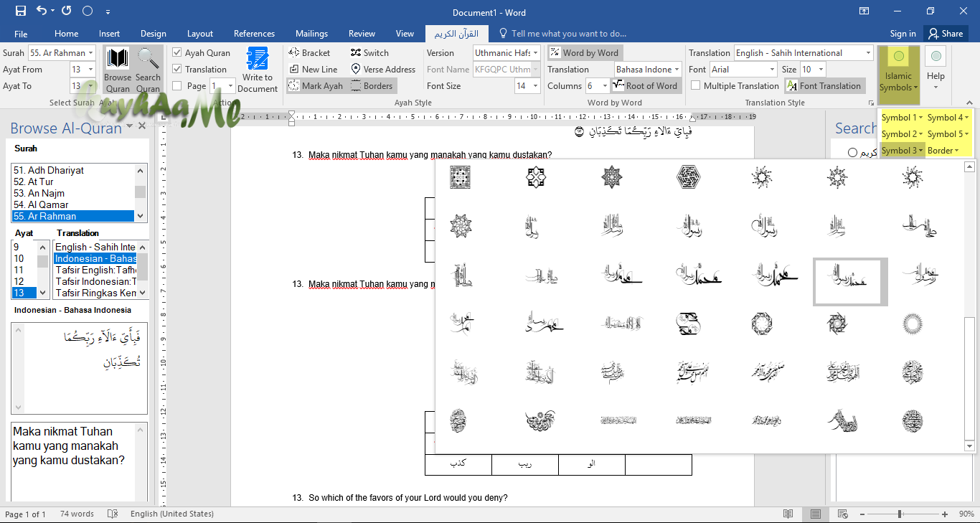Image resolution: width=980 pixels, height=523 pixels.
Task: Click Root of Word
Action: [x=646, y=86]
